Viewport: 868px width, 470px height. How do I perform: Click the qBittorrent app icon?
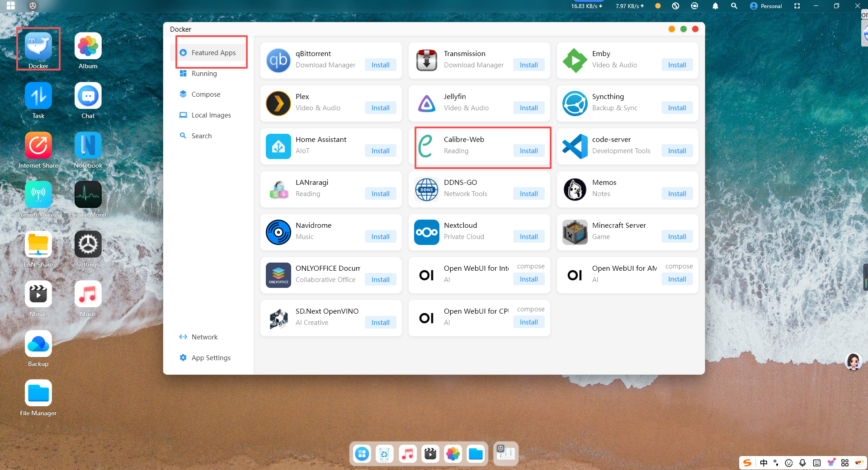(278, 61)
